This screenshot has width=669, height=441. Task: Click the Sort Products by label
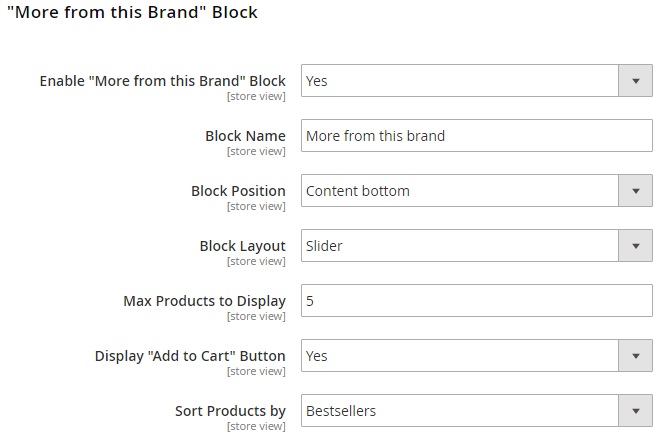230,411
